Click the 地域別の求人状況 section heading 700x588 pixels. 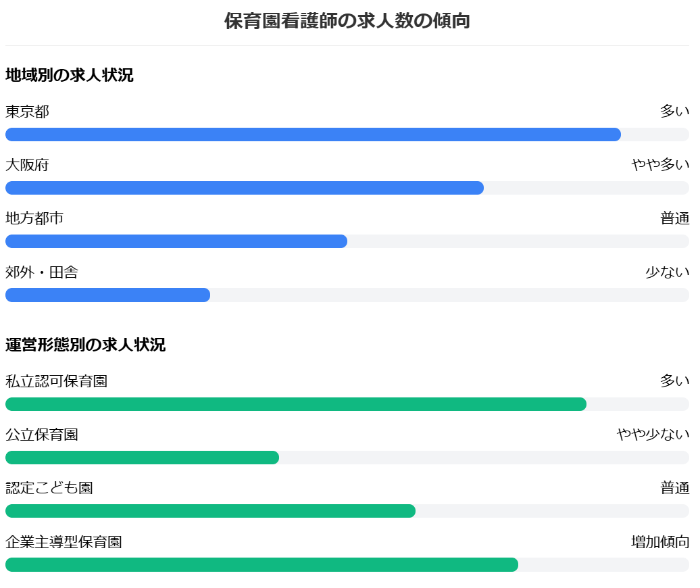click(69, 75)
